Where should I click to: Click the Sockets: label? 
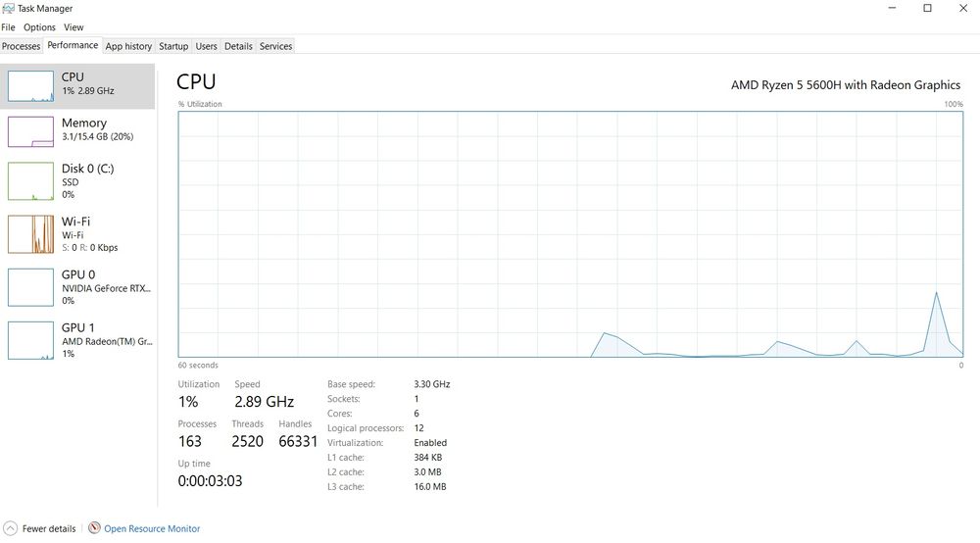344,399
